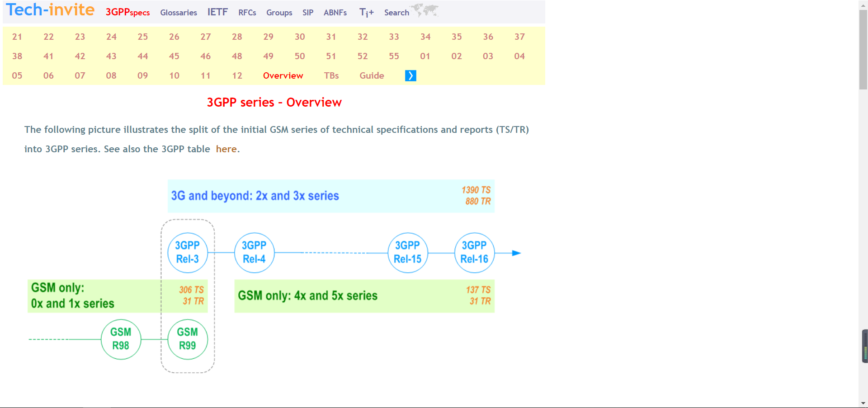Open the Groups menu item
868x408 pixels.
click(x=279, y=13)
